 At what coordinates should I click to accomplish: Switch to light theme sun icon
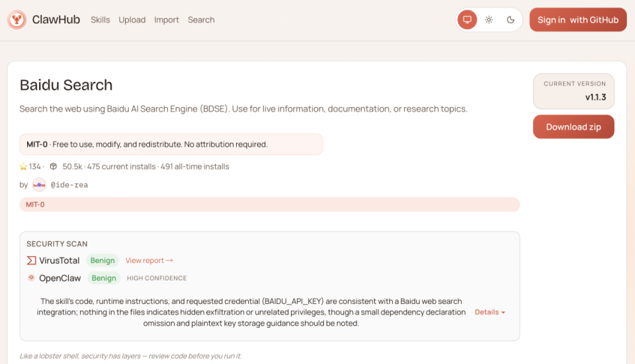(x=489, y=19)
